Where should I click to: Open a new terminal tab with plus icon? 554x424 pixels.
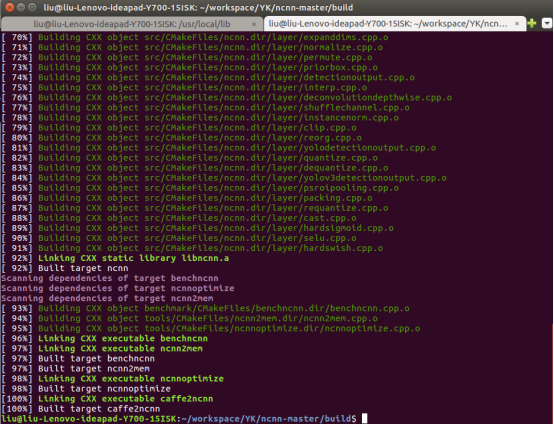pos(532,23)
